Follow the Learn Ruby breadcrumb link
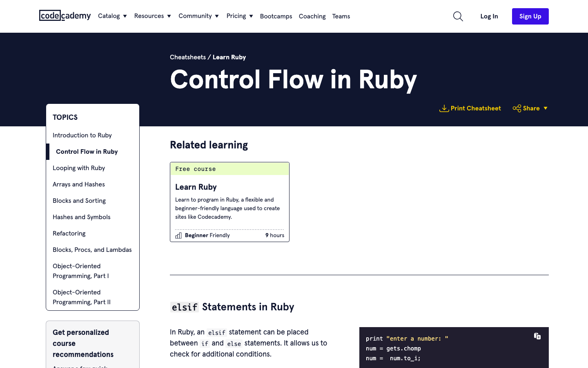 click(x=229, y=57)
